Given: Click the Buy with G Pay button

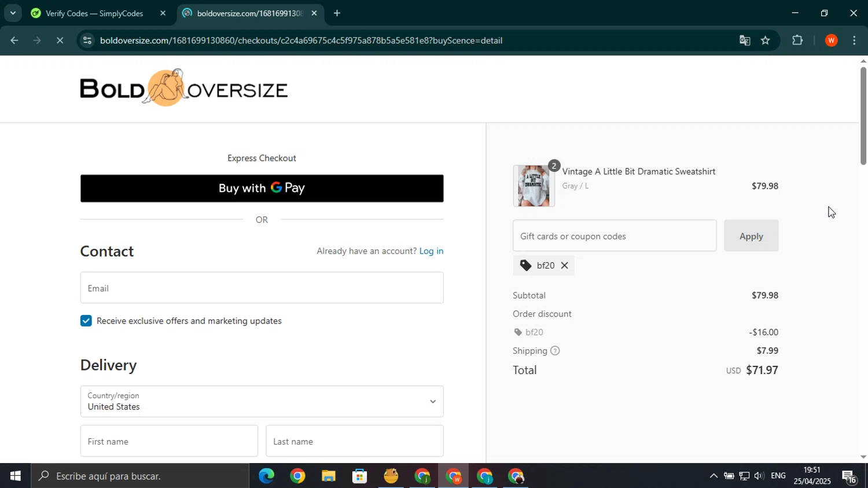Looking at the screenshot, I should click(x=262, y=188).
